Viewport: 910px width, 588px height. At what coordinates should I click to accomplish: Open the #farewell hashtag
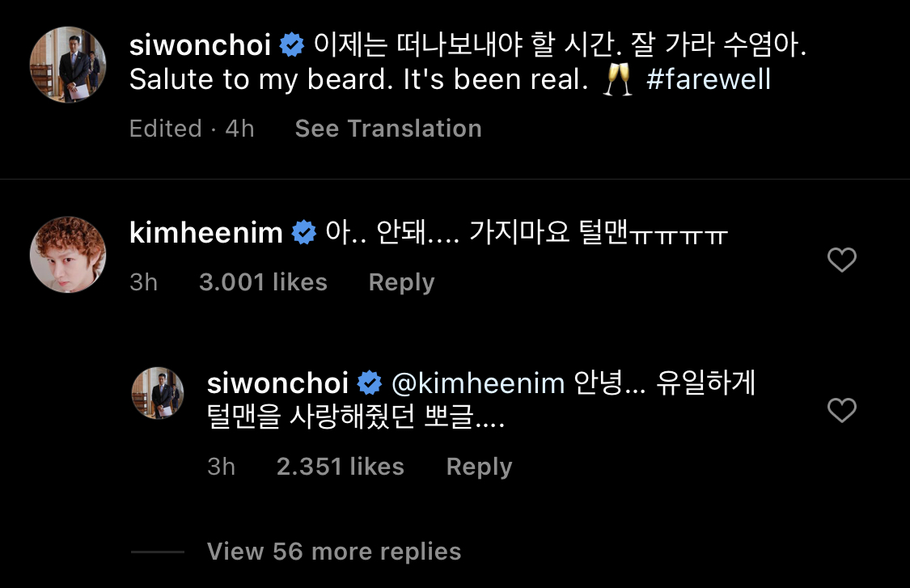pos(709,79)
